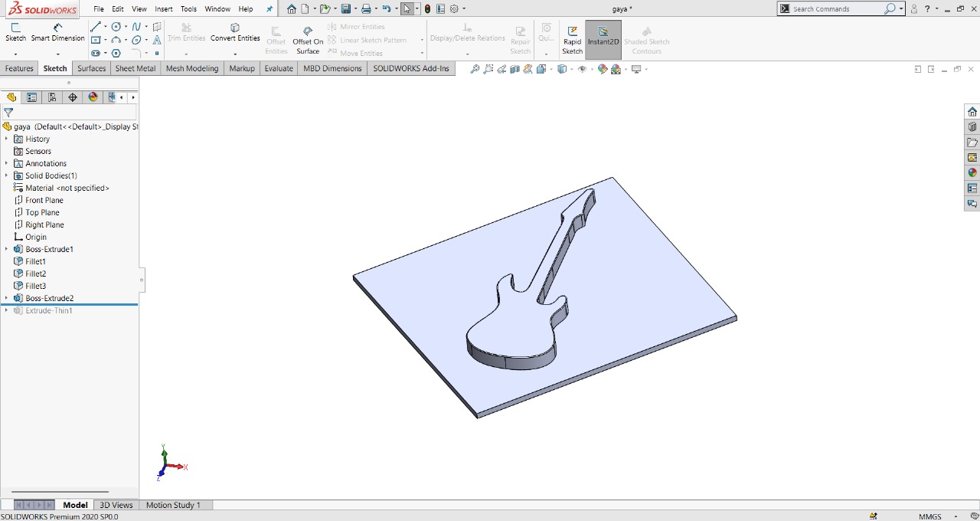Switch to the Evaluate tab

pyautogui.click(x=279, y=68)
